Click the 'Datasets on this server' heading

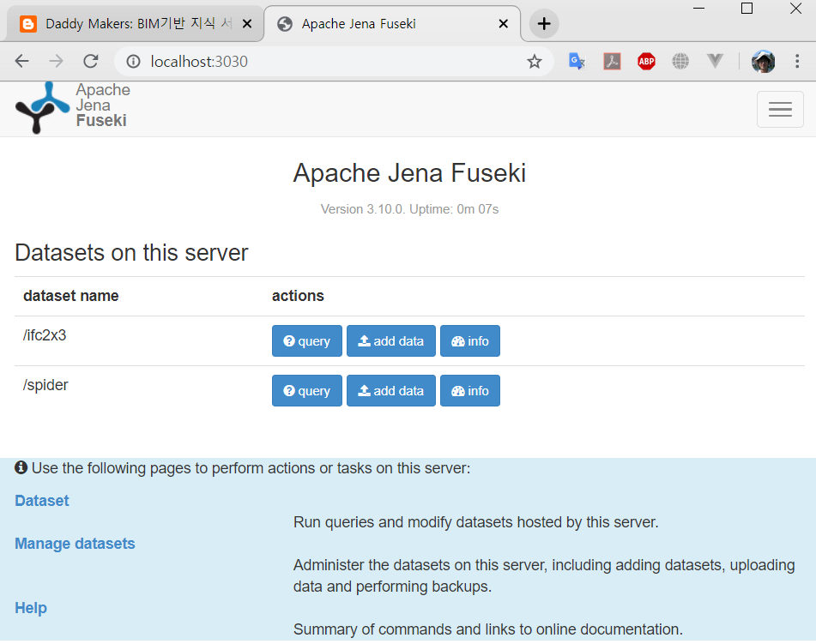coord(131,253)
